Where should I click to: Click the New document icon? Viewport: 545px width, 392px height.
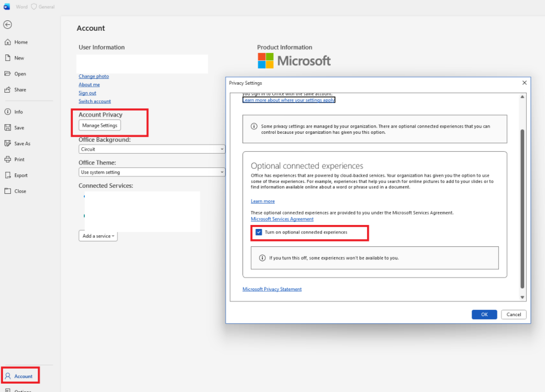pyautogui.click(x=7, y=58)
